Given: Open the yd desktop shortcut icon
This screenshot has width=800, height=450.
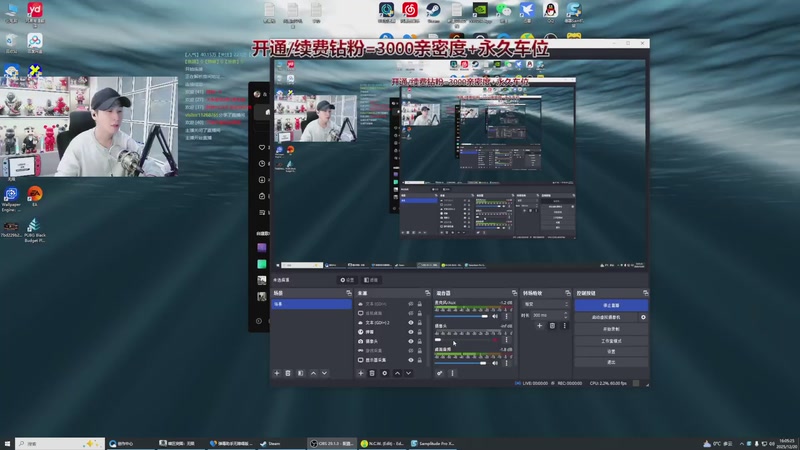Looking at the screenshot, I should [35, 12].
